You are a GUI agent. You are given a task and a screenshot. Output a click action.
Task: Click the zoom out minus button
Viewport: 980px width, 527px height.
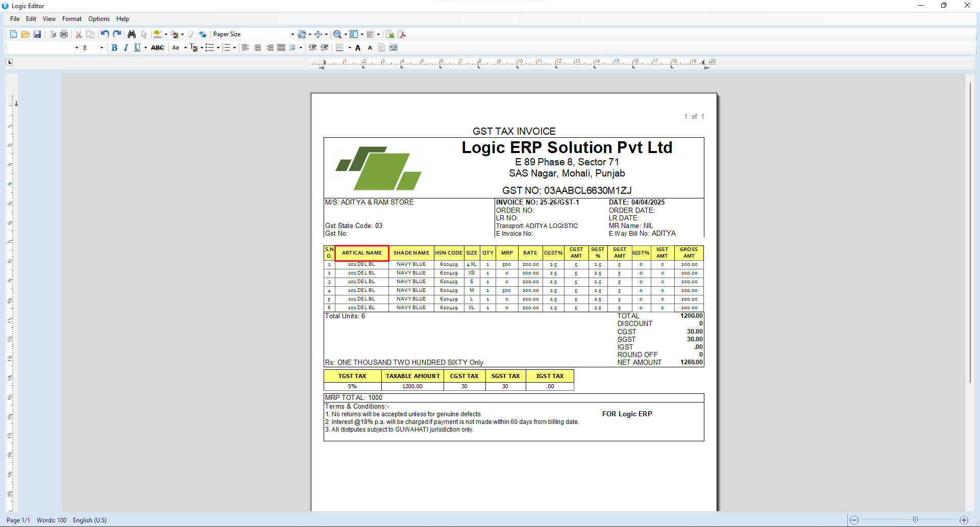coord(854,520)
